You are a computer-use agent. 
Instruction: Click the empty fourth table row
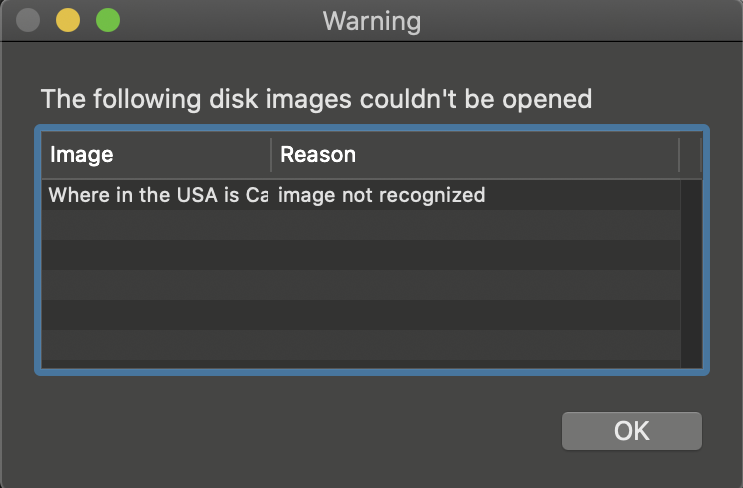(361, 285)
